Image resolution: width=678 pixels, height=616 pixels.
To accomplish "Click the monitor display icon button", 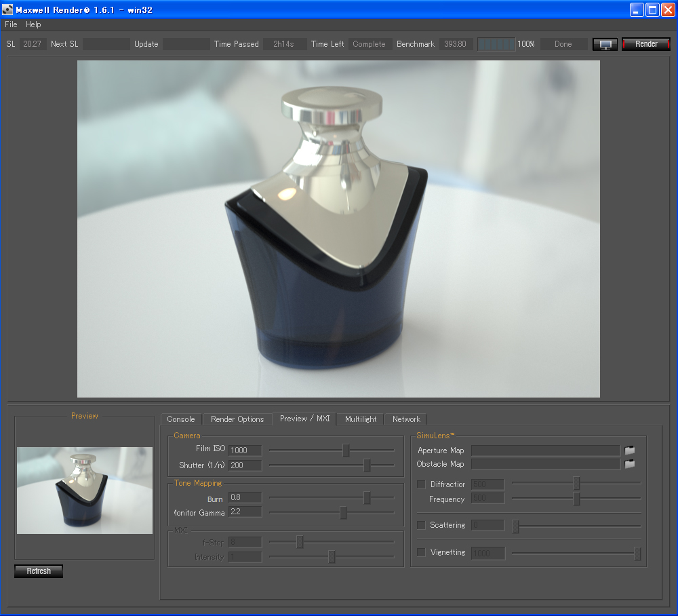I will click(605, 44).
